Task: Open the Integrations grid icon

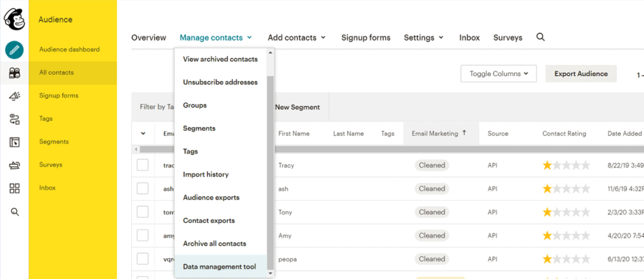Action: coord(14,188)
